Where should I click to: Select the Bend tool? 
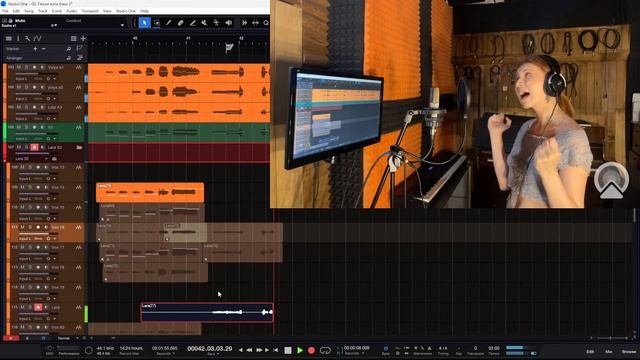216,23
